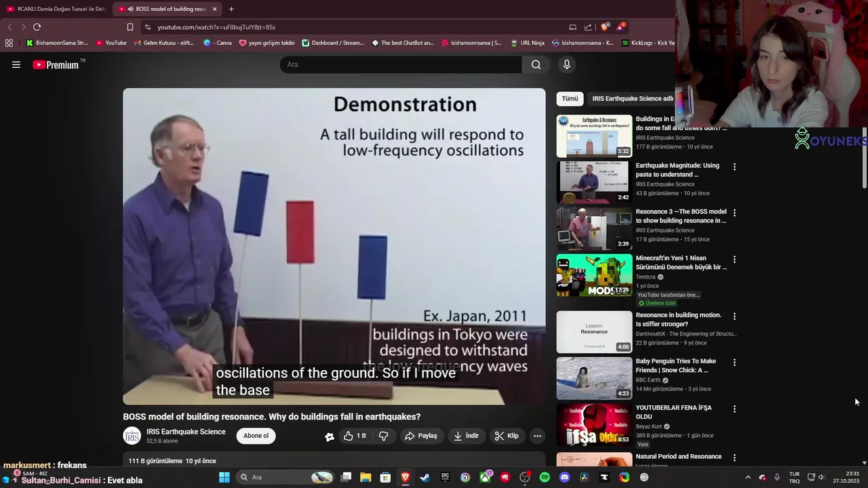Open 'Resonance 3 —The BOSS model' title
Image resolution: width=868 pixels, height=488 pixels.
click(681, 216)
